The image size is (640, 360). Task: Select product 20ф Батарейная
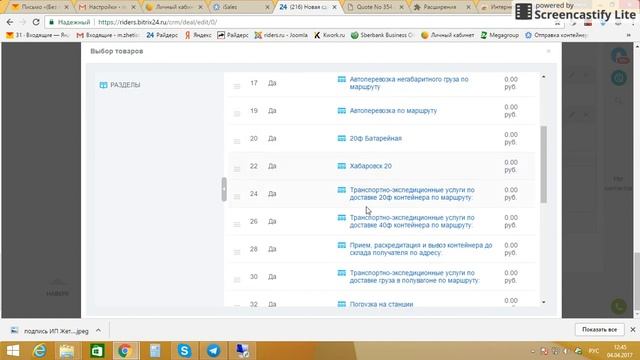point(376,138)
